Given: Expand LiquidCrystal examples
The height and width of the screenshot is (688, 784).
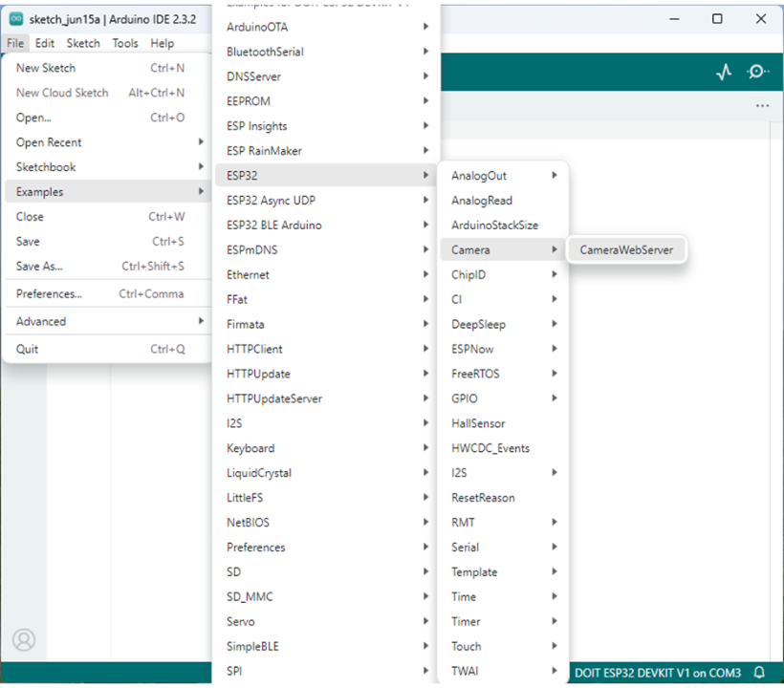Looking at the screenshot, I should (326, 473).
